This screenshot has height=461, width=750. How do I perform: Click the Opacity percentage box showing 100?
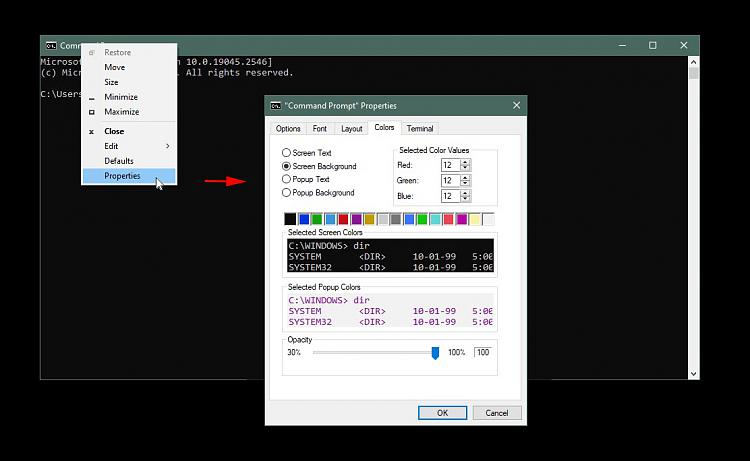pyautogui.click(x=483, y=352)
